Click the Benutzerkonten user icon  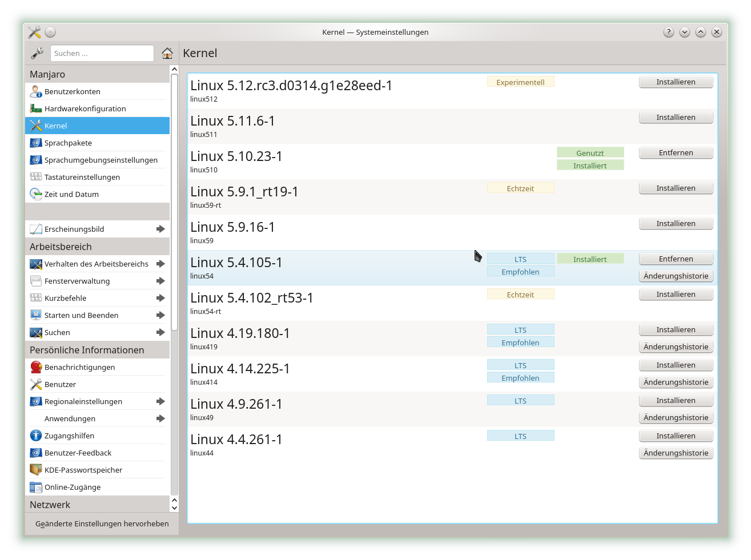(x=36, y=91)
